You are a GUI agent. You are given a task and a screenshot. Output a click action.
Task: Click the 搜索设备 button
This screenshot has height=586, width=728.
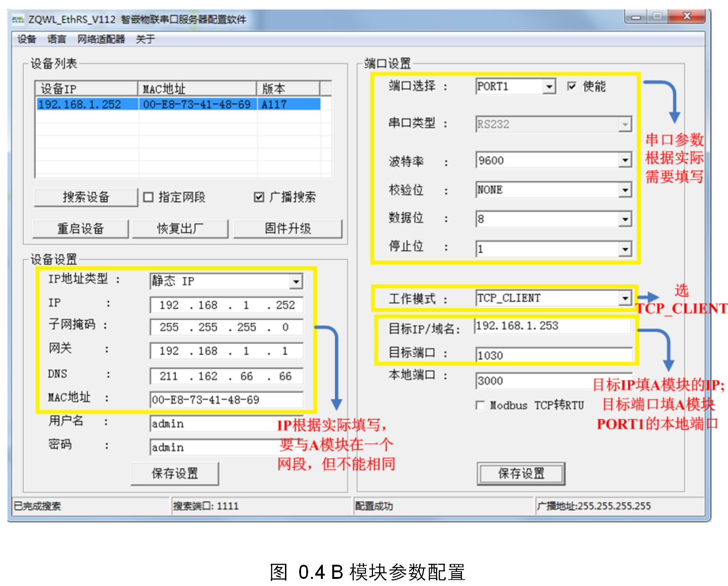pos(86,197)
